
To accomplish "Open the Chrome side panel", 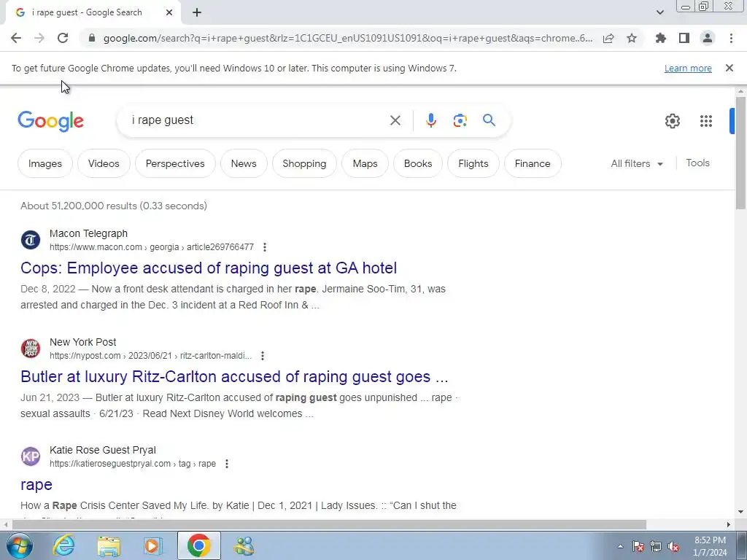I will [x=684, y=38].
